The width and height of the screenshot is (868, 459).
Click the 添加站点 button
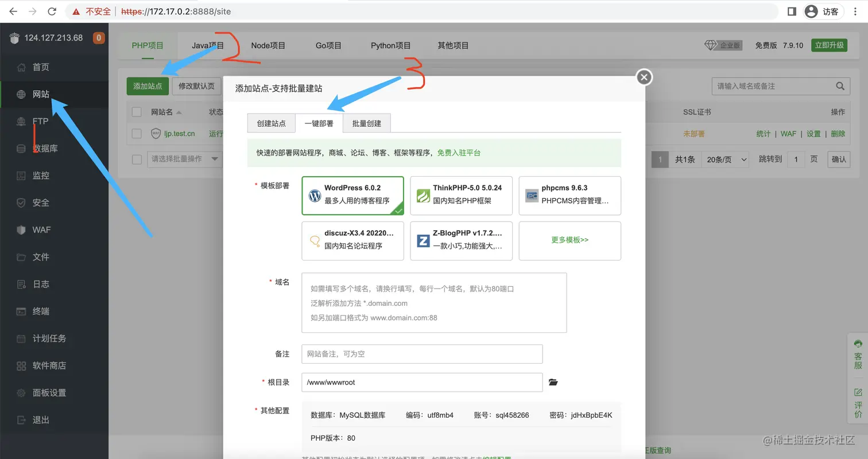pyautogui.click(x=148, y=86)
